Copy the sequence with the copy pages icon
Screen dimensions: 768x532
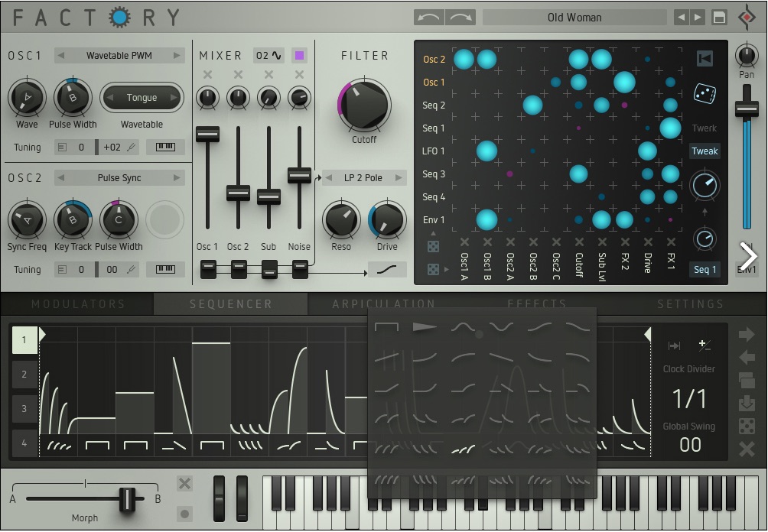pos(747,380)
